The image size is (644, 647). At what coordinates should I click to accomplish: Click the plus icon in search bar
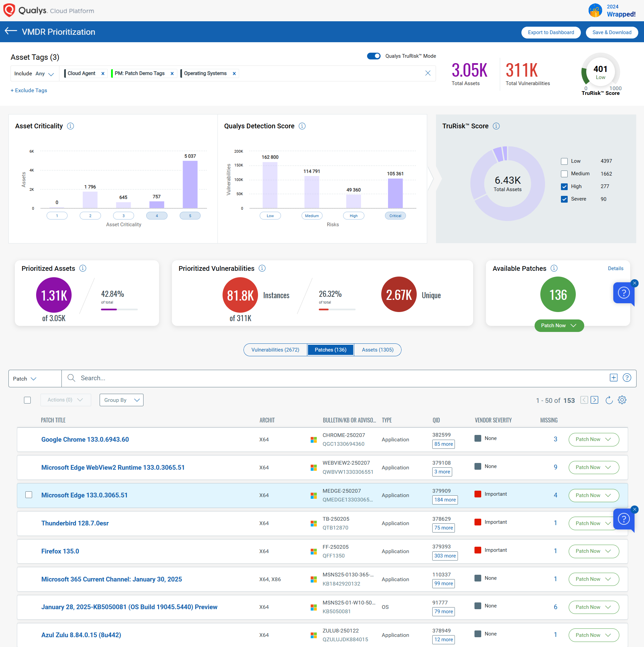[x=613, y=378]
